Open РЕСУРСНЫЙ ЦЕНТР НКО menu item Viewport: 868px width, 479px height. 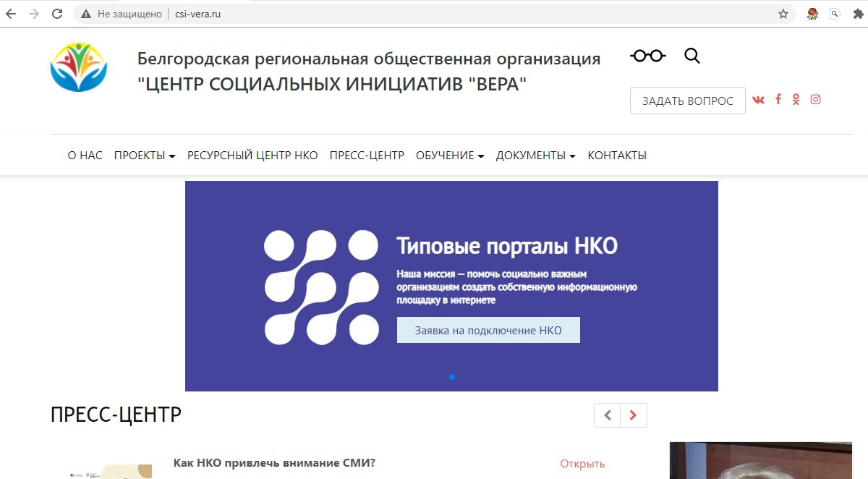(x=252, y=156)
